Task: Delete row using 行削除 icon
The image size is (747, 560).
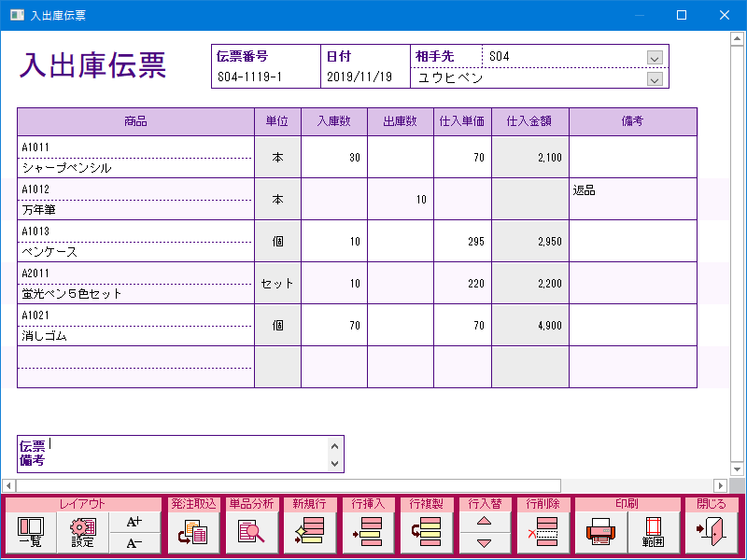Action: (x=543, y=532)
